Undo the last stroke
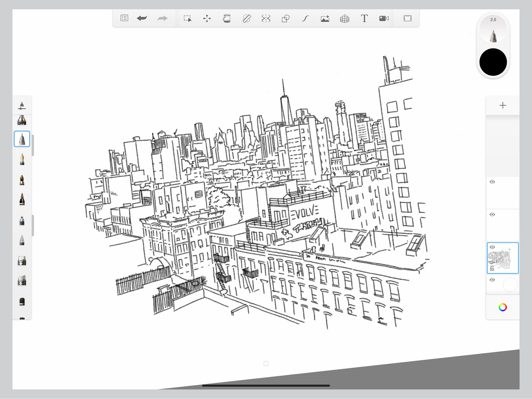 tap(142, 18)
